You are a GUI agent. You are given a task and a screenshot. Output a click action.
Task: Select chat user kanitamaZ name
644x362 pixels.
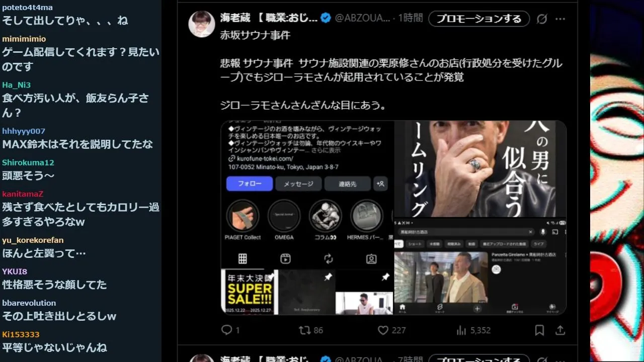point(23,194)
